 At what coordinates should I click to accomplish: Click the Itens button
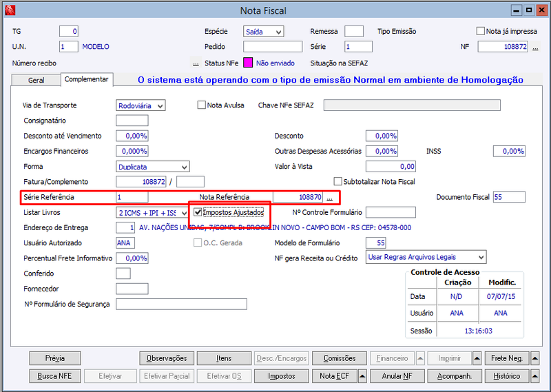tap(224, 358)
